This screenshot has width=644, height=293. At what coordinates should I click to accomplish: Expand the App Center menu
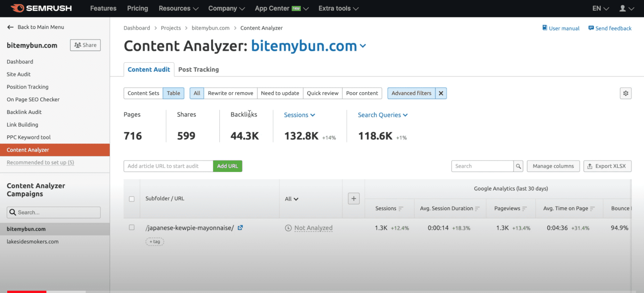(282, 8)
